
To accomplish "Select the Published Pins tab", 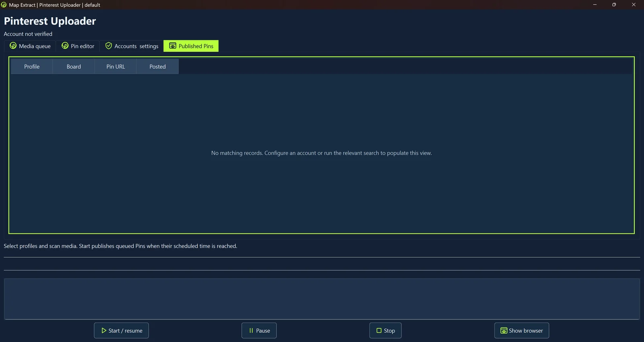I will click(191, 46).
